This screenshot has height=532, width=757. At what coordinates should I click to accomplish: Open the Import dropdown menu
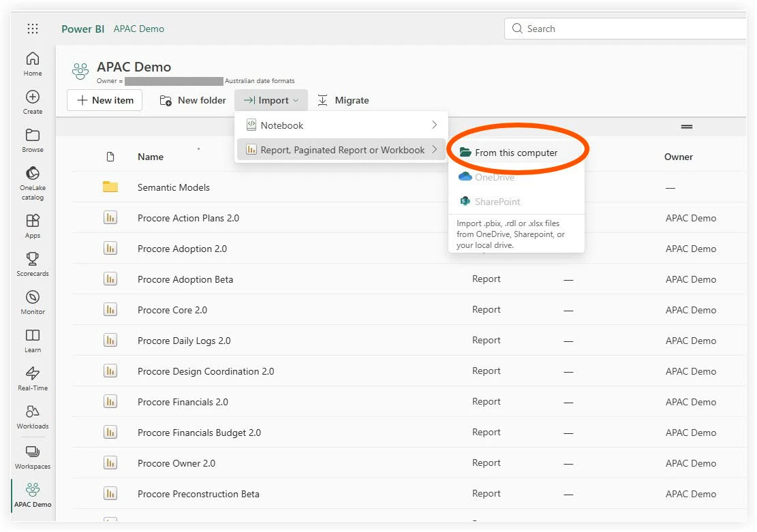coord(271,99)
